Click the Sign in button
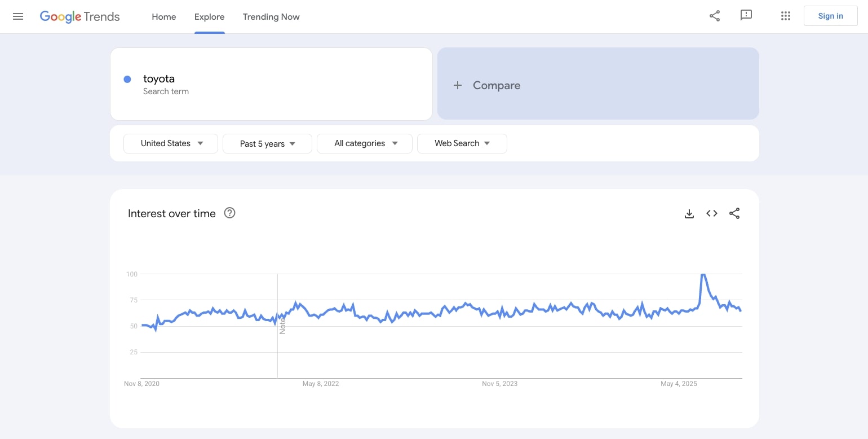This screenshot has width=868, height=439. pyautogui.click(x=830, y=15)
